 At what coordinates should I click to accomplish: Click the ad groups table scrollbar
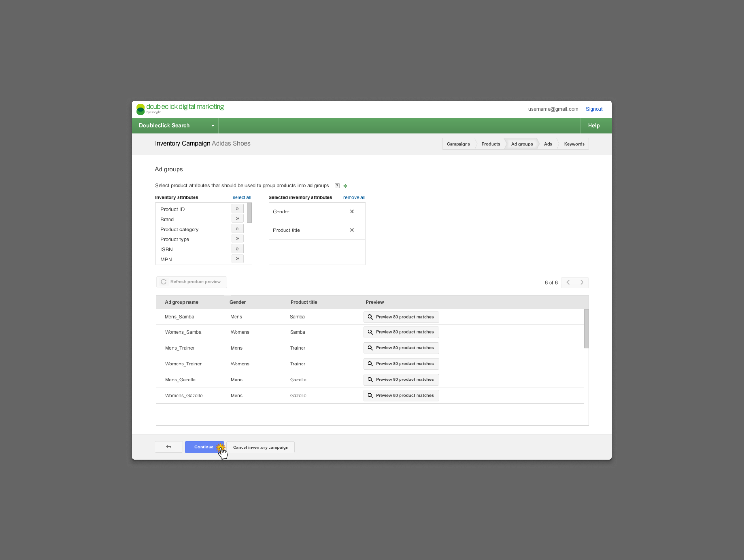pos(586,329)
